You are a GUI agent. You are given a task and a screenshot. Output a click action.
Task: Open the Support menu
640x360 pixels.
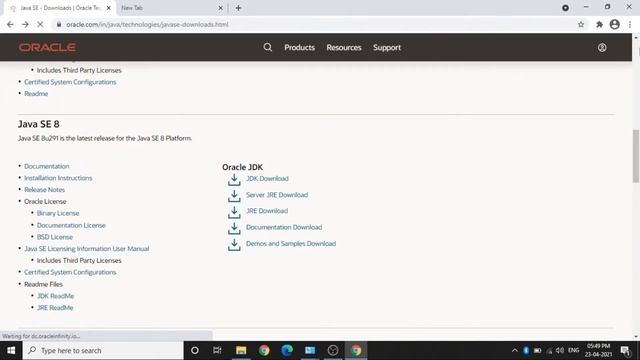tap(387, 47)
